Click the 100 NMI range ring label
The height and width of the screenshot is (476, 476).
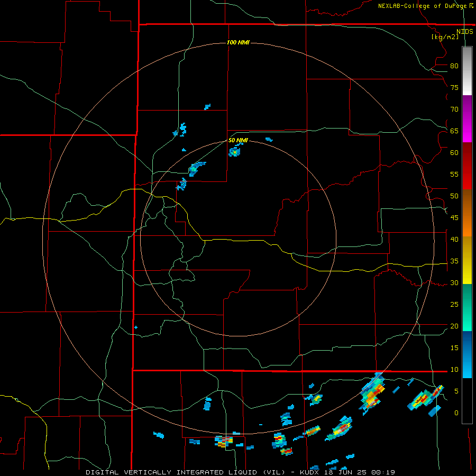point(238,42)
